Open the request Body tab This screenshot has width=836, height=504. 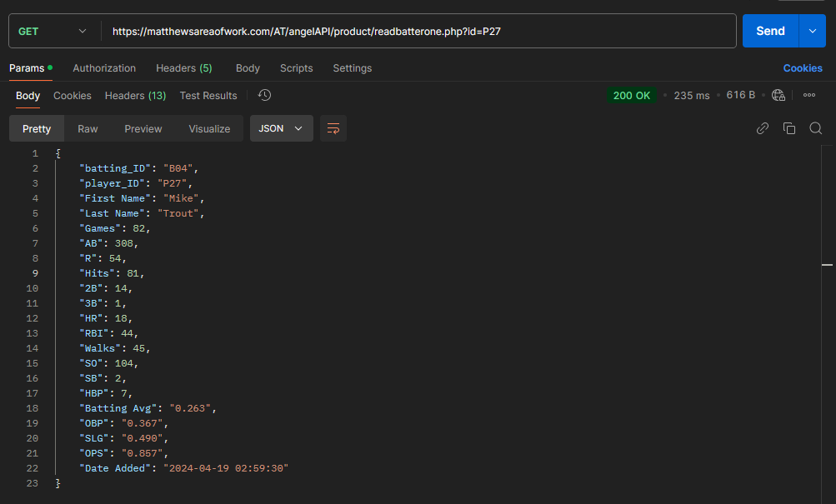click(248, 68)
